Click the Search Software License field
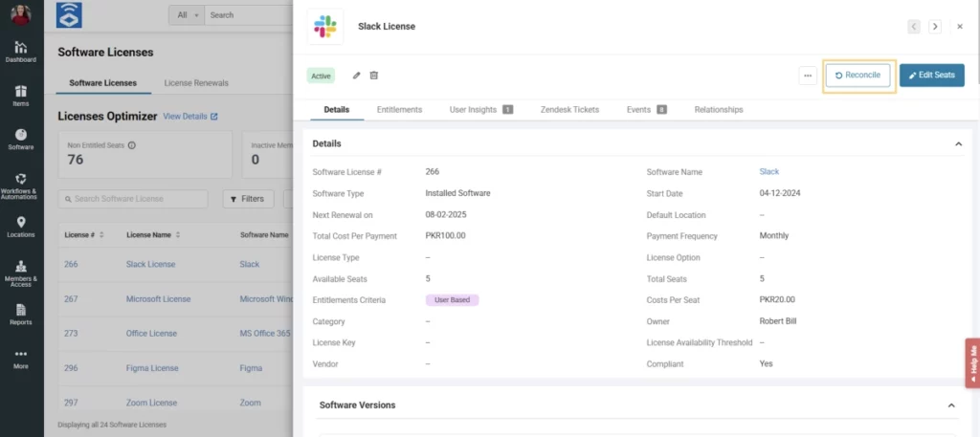Screen dimensions: 980x437 133,199
